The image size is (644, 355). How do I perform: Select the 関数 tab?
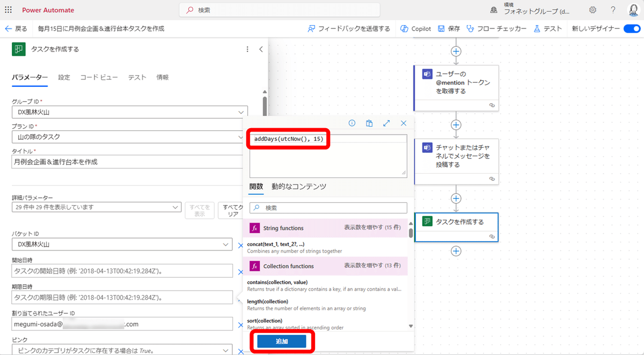(256, 187)
